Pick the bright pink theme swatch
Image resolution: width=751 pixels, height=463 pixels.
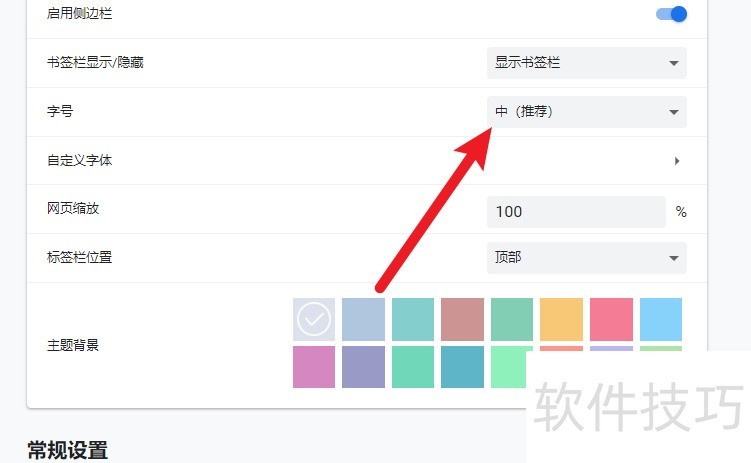[611, 319]
